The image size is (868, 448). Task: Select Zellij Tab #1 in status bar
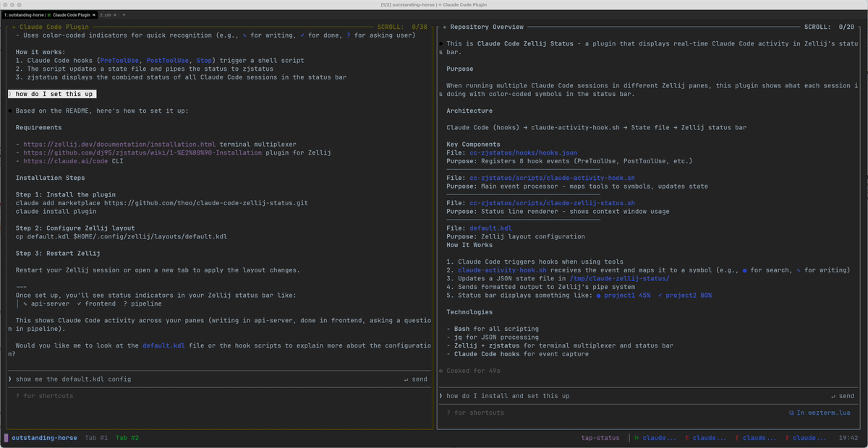click(96, 438)
